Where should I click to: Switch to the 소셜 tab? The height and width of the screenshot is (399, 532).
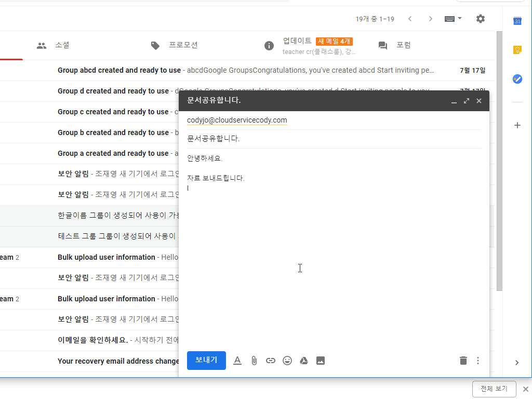pyautogui.click(x=54, y=45)
